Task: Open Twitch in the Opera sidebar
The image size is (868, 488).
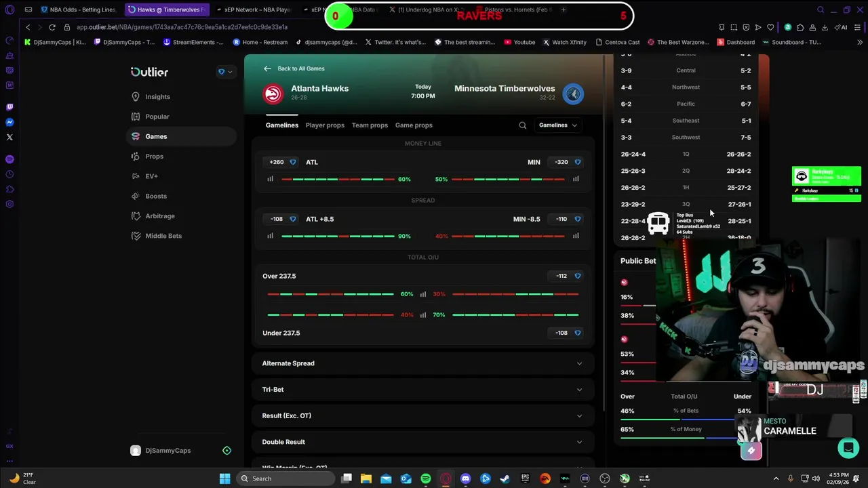Action: [9, 107]
